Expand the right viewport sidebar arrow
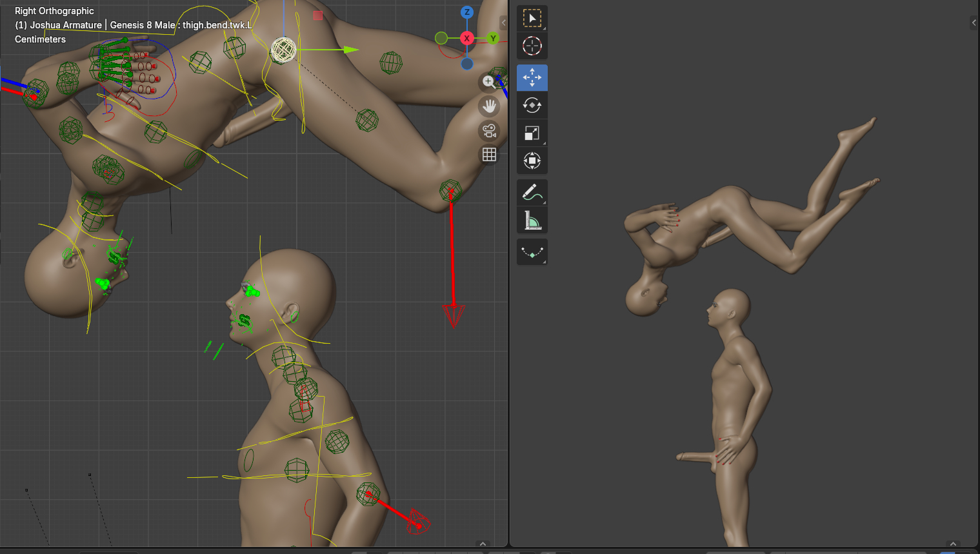 pos(974,23)
